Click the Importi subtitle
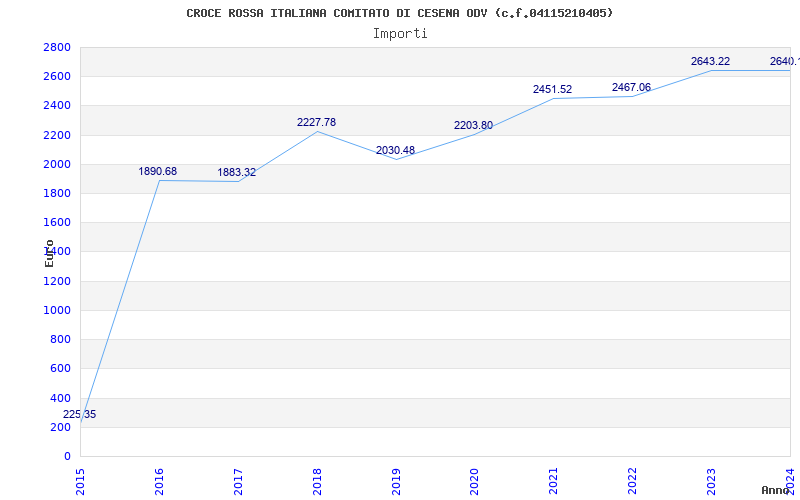Image resolution: width=800 pixels, height=500 pixels. [400, 34]
